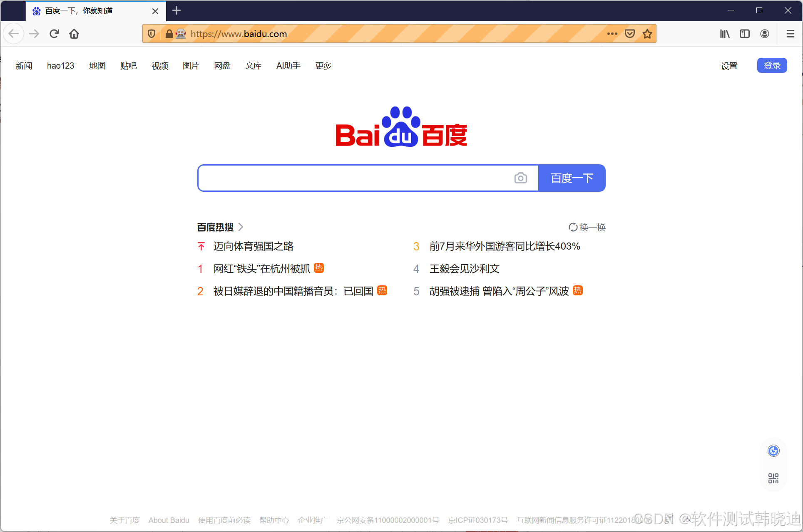Open 视频 navigation link
Image resolution: width=803 pixels, height=532 pixels.
point(160,66)
